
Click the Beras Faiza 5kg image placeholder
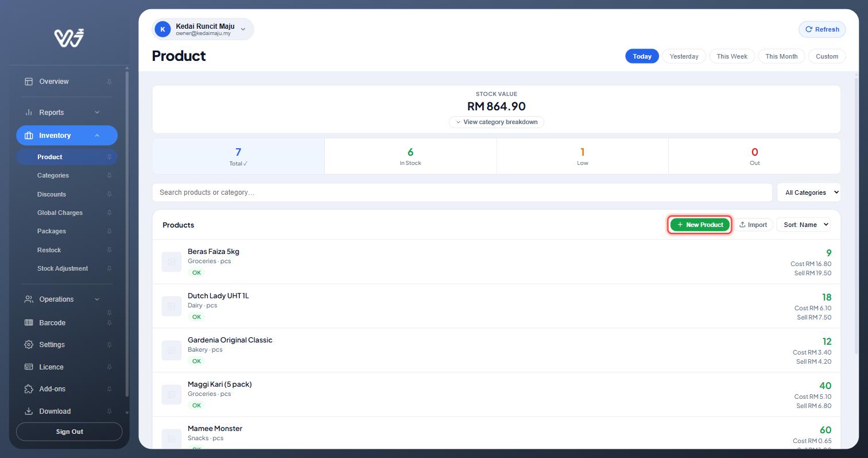tap(172, 262)
